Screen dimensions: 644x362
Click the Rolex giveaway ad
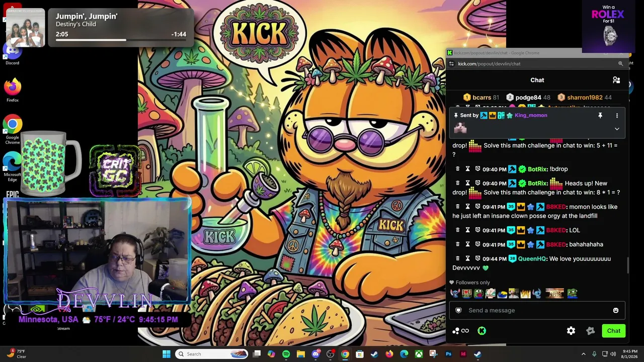608,26
